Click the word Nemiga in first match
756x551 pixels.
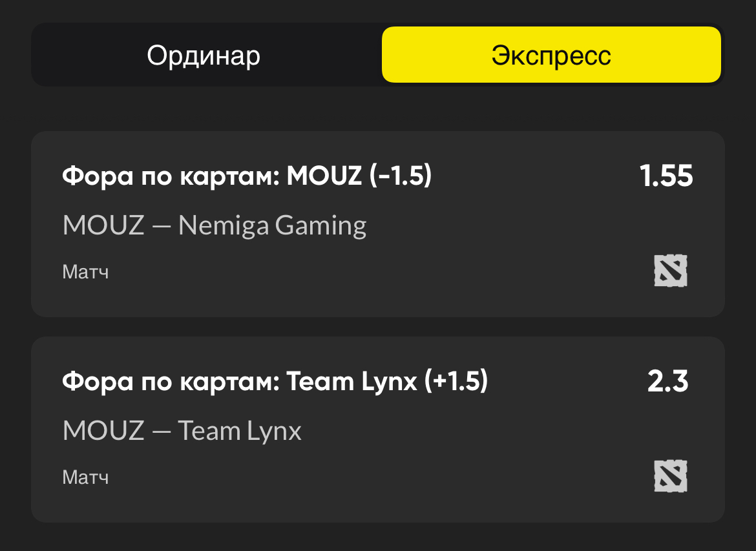(224, 225)
